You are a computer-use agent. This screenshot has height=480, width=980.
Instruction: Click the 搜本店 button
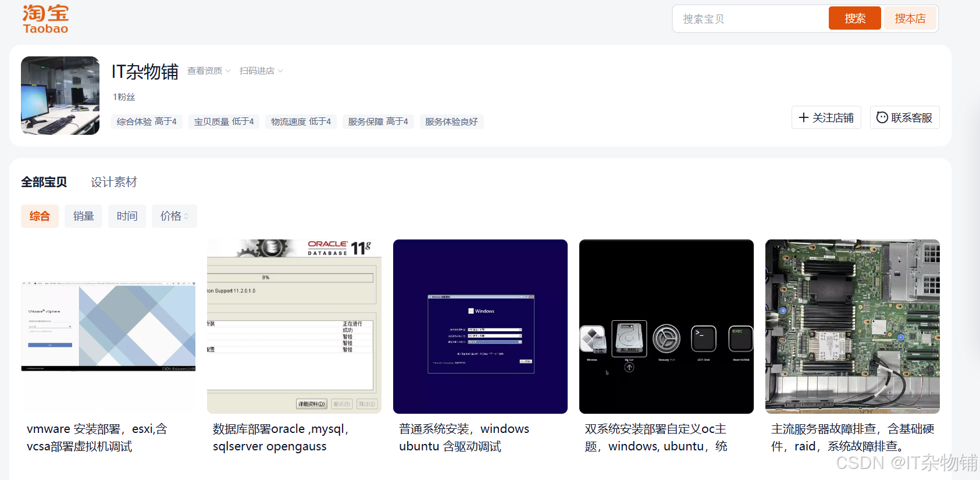pos(910,19)
